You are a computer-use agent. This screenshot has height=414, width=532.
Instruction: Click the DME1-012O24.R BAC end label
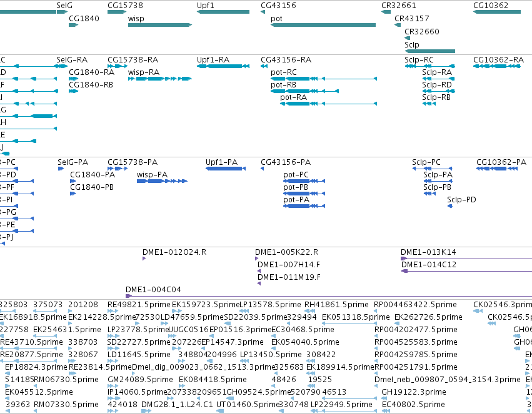point(174,252)
